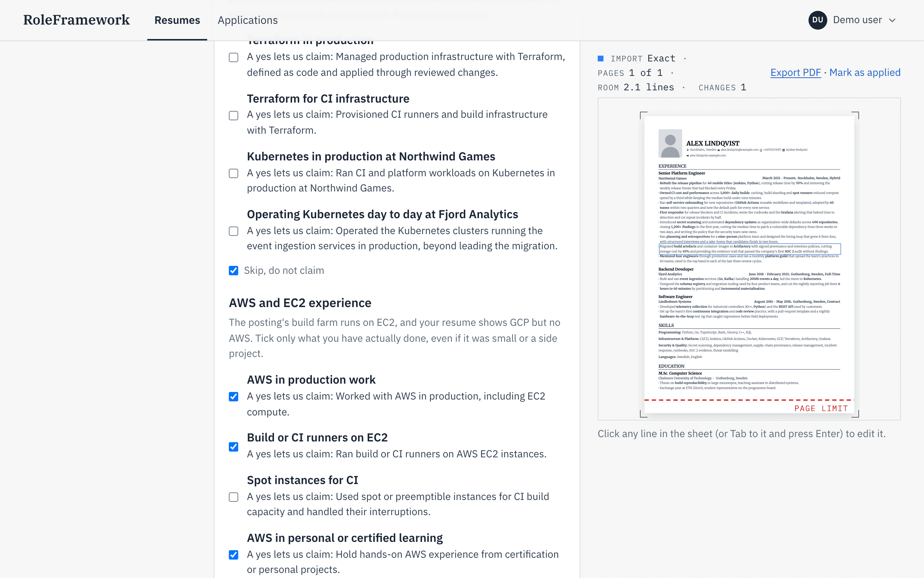Go to RoleFramework home logo
The width and height of the screenshot is (924, 578).
tap(77, 20)
